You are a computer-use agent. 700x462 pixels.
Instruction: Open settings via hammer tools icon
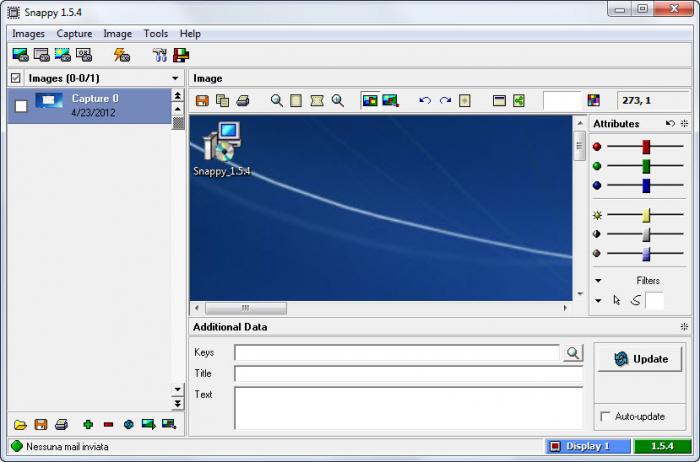tap(159, 55)
